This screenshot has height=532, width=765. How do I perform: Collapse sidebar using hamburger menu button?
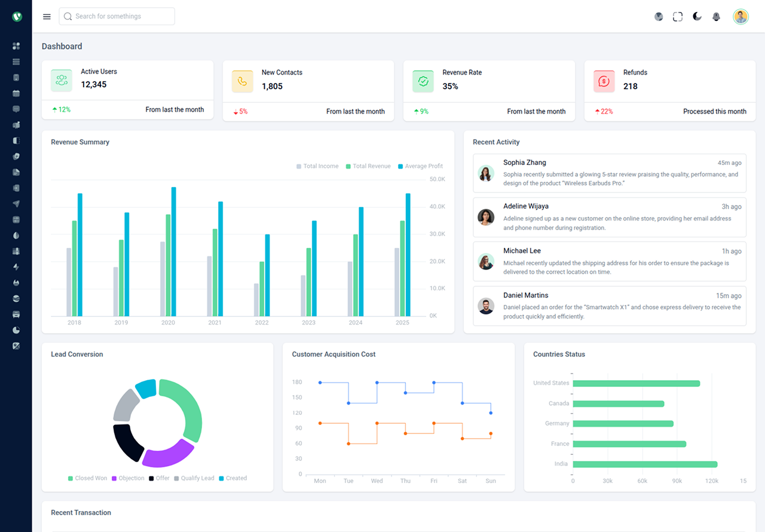coord(47,17)
